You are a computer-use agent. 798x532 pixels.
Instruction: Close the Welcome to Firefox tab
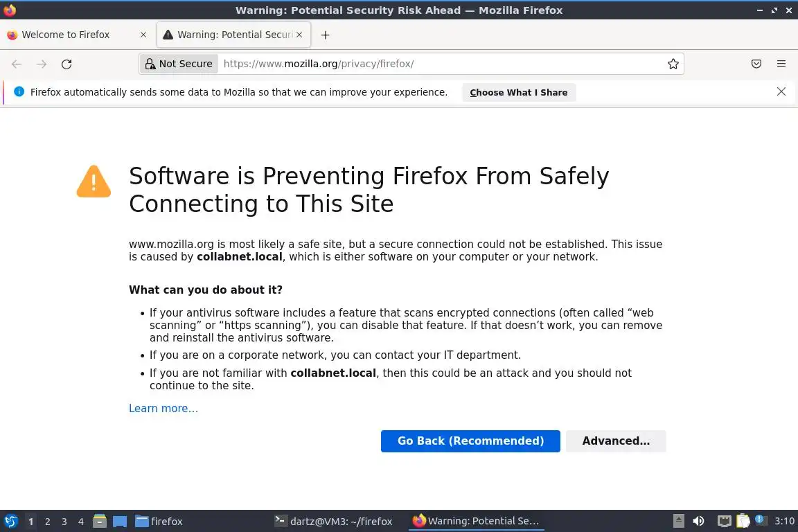point(143,35)
